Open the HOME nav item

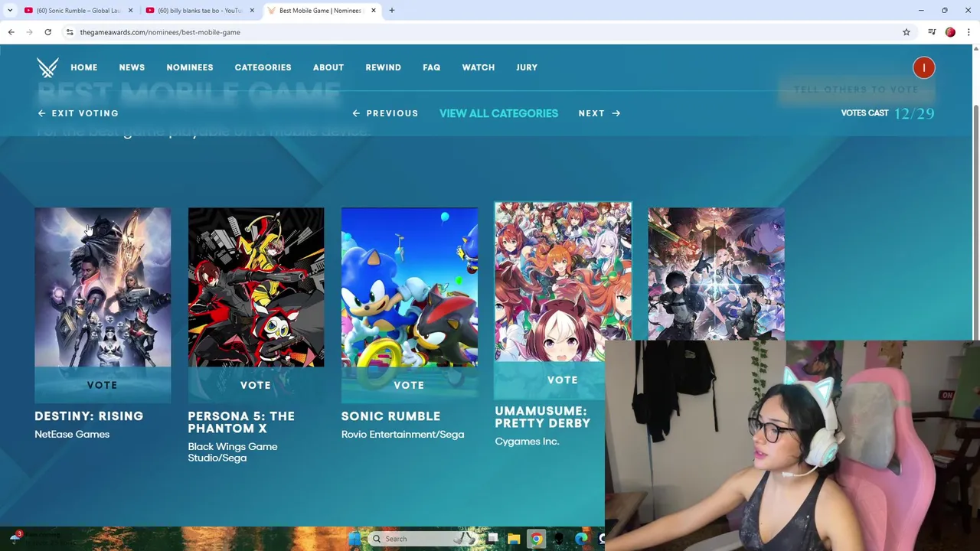84,67
